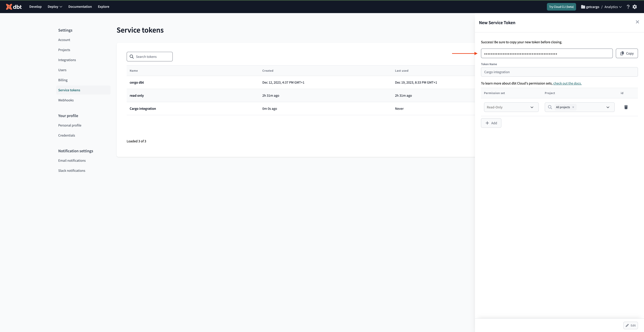Click Try Cloud CLI (beta) button
Screen dimensions: 644x332
coord(561,7)
